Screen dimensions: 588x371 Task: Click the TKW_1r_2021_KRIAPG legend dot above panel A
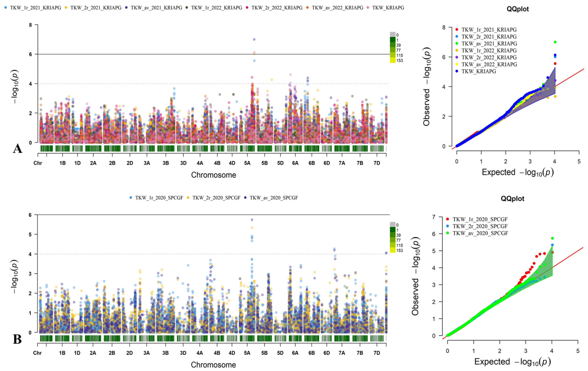6,8
